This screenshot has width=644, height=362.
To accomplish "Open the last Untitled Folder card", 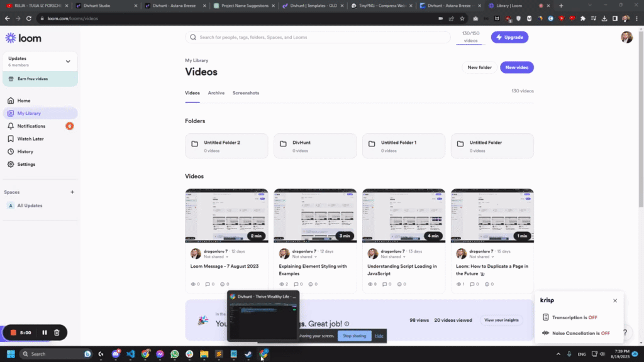I will (492, 146).
